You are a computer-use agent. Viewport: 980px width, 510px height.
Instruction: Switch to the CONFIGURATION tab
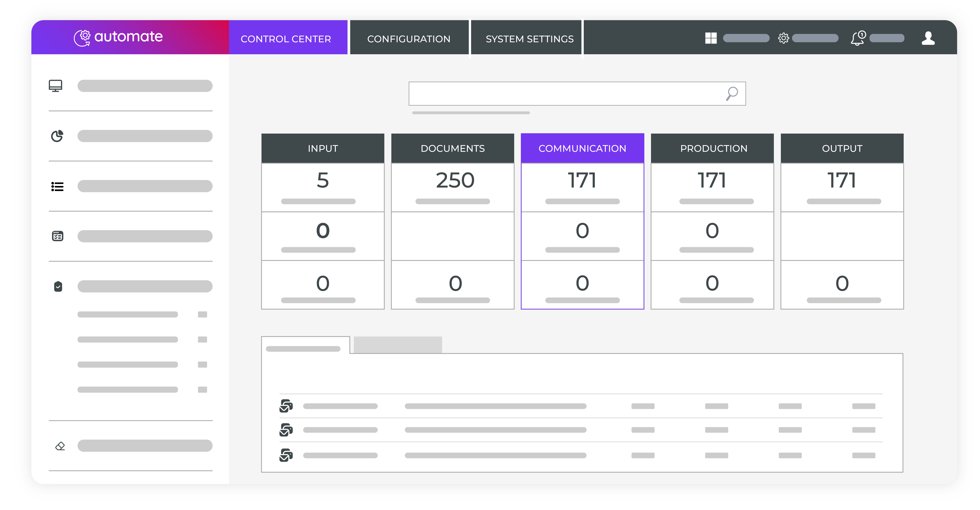point(409,37)
